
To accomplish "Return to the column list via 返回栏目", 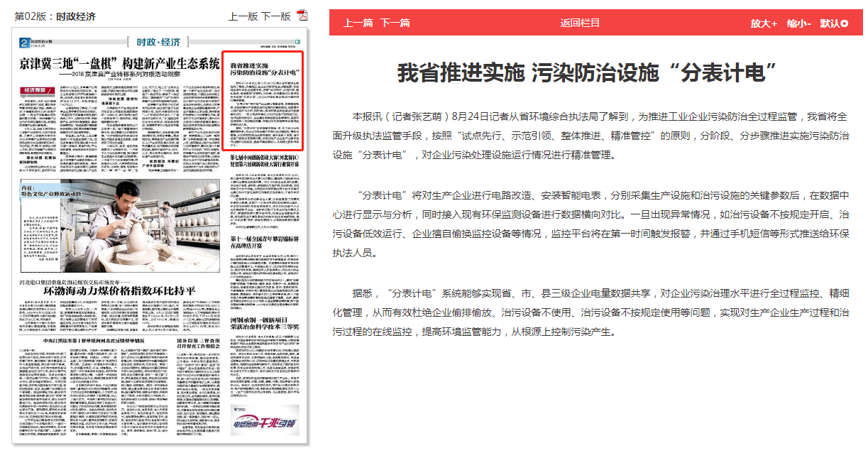I will 580,23.
